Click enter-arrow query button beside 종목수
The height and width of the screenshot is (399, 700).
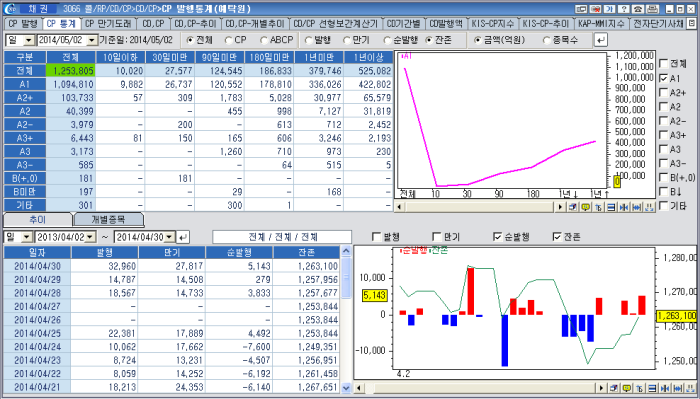click(x=601, y=40)
